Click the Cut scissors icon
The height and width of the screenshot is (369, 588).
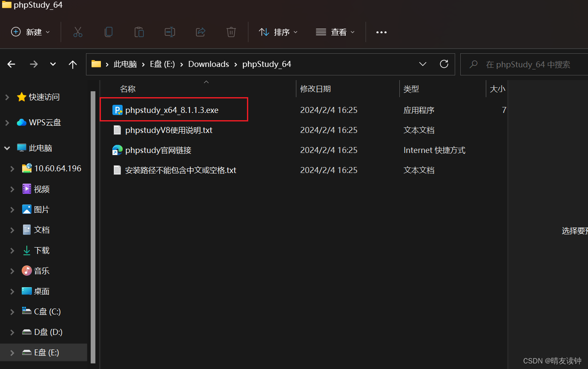pos(78,32)
